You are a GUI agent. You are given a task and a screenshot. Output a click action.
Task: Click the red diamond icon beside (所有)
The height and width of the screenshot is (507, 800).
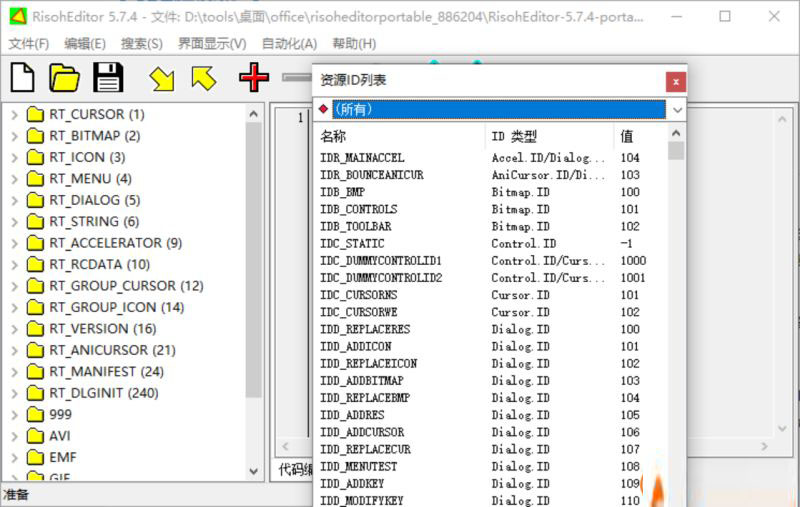click(323, 109)
